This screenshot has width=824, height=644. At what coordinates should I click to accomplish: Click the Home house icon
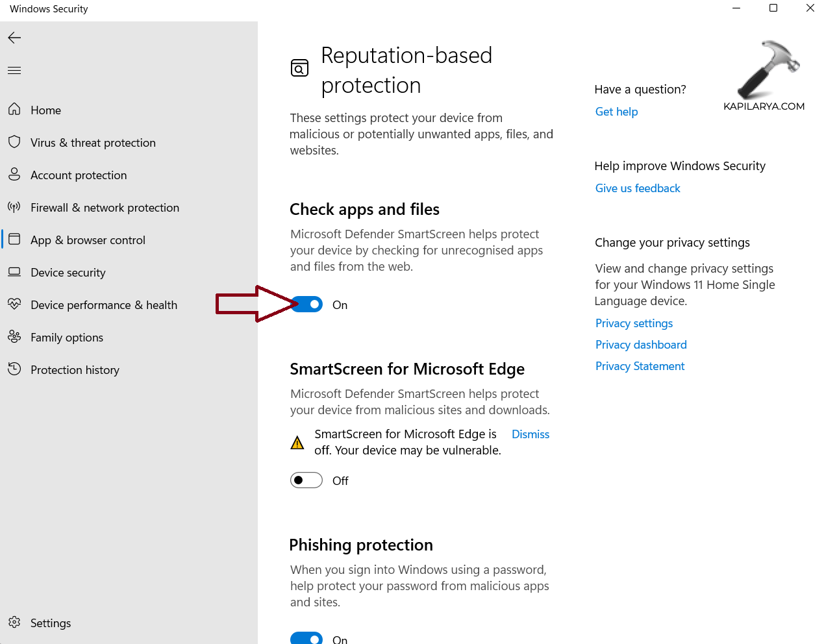(14, 110)
